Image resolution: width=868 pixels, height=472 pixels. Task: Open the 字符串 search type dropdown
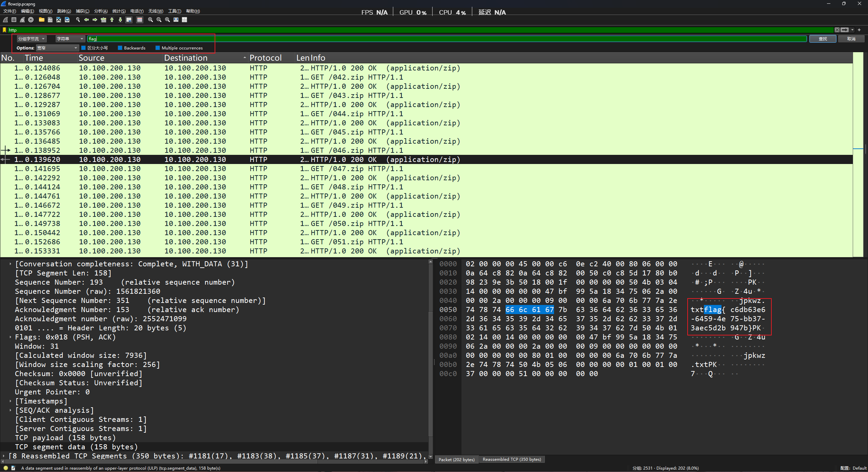[x=70, y=39]
